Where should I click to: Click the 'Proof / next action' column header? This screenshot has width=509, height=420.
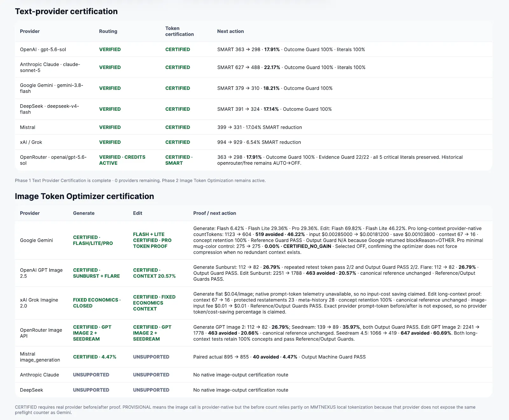tap(215, 213)
